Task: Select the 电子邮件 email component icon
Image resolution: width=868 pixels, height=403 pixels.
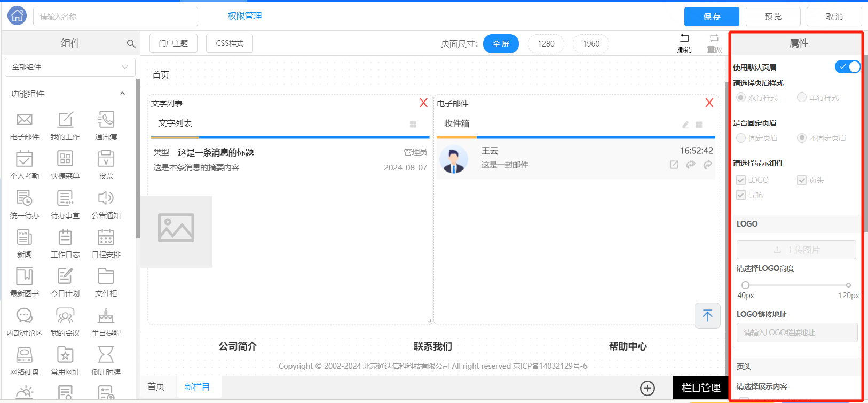Action: click(x=25, y=120)
